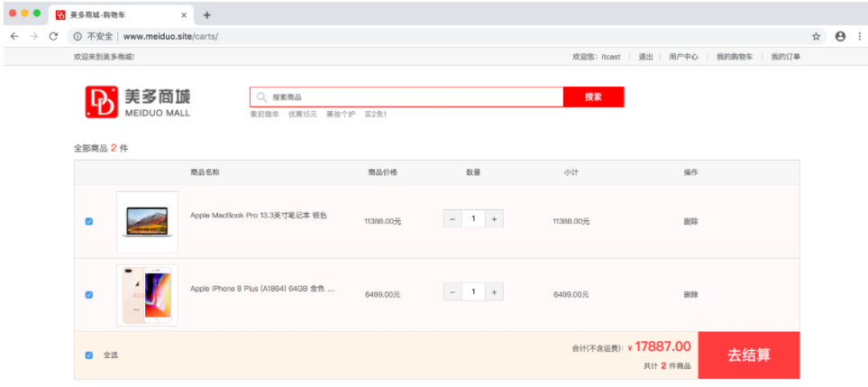Click the 美妆个护 hot keyword link

click(x=341, y=115)
